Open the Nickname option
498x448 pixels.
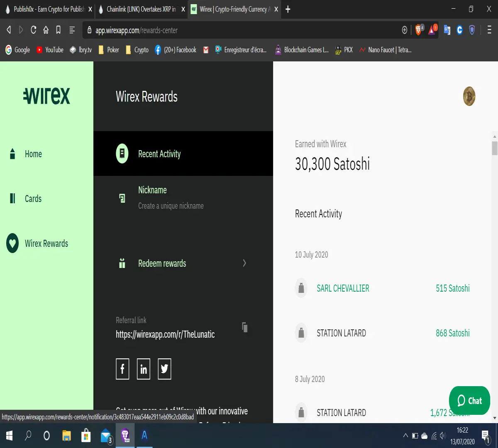(183, 197)
